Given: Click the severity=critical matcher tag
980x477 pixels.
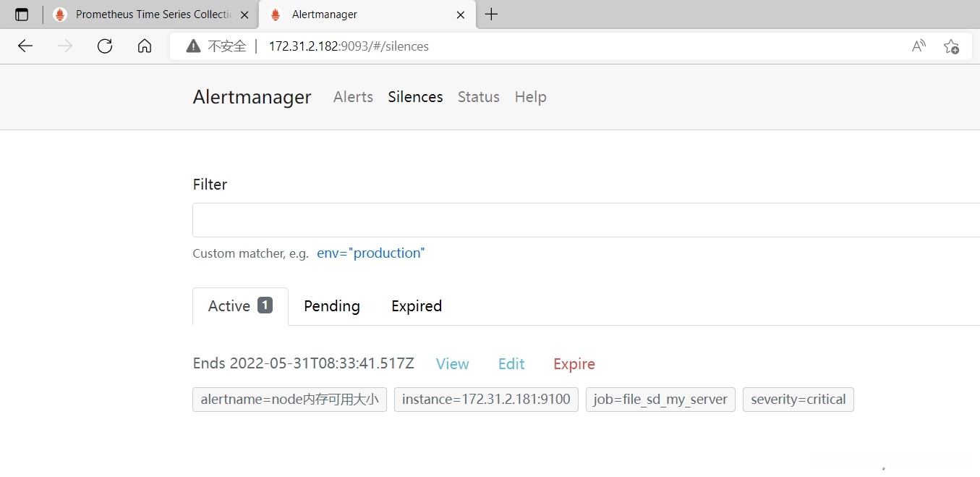Looking at the screenshot, I should tap(798, 400).
